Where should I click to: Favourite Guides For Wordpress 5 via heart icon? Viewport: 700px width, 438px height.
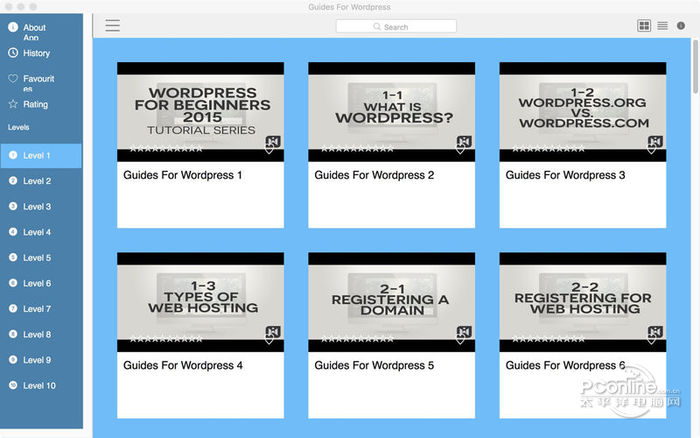pos(460,341)
